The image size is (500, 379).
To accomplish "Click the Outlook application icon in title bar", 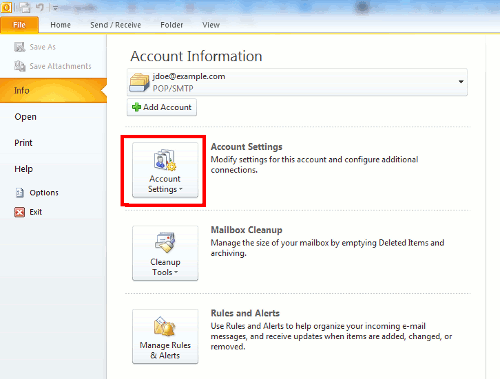I will [6, 7].
